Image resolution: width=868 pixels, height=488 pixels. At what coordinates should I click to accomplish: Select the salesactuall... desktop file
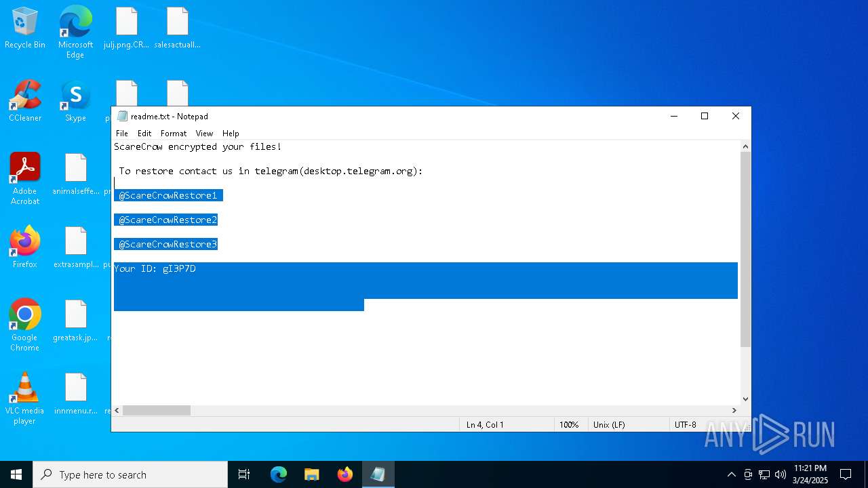pos(177,28)
